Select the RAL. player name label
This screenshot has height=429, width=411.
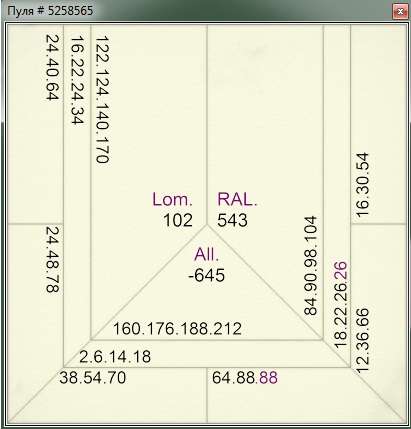tap(237, 199)
